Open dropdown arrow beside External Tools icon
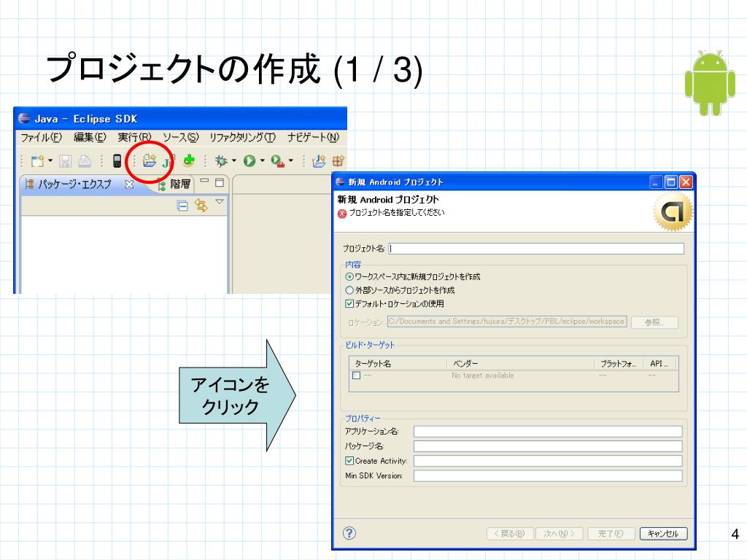 290,161
